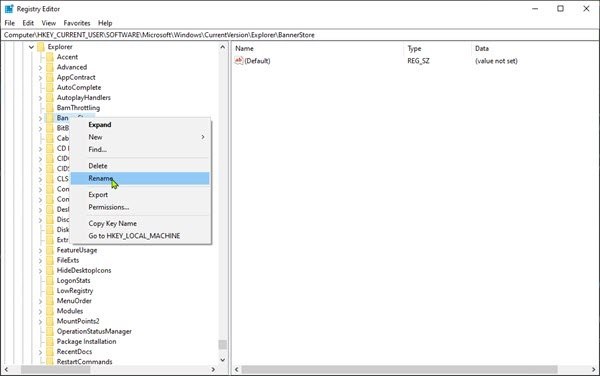
Task: Select the RecentDocs key
Action: [75, 352]
